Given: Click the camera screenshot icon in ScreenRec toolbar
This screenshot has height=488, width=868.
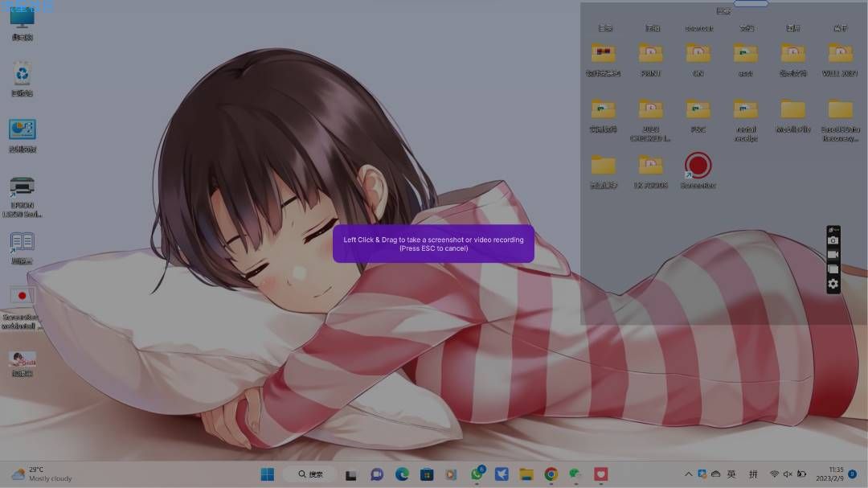Looking at the screenshot, I should (833, 240).
